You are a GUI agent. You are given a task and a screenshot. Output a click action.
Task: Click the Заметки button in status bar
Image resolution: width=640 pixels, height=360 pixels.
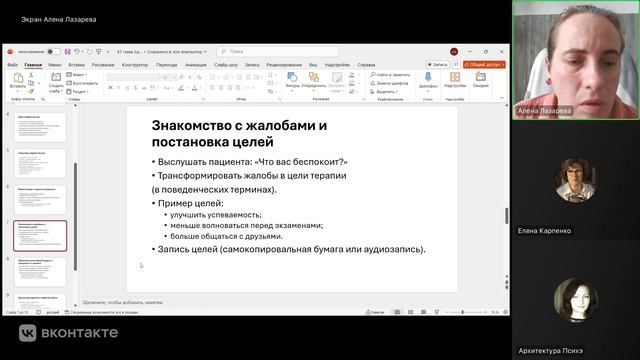[375, 312]
